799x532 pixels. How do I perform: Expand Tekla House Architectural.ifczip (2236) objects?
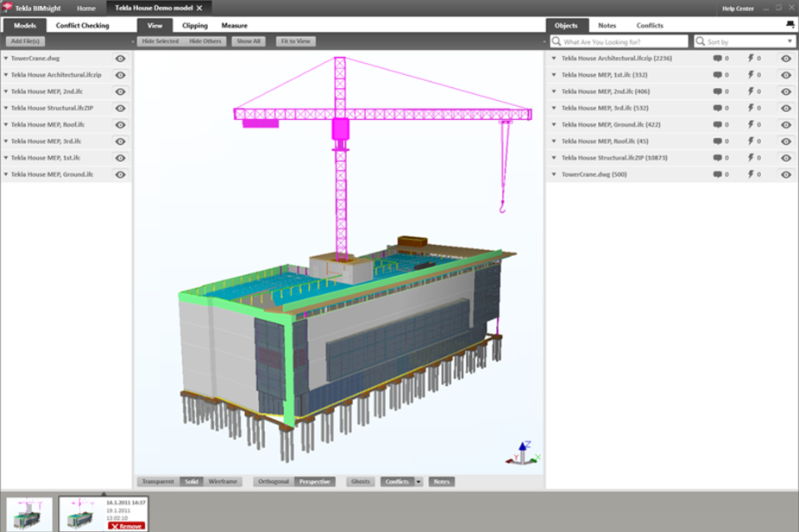pos(554,59)
